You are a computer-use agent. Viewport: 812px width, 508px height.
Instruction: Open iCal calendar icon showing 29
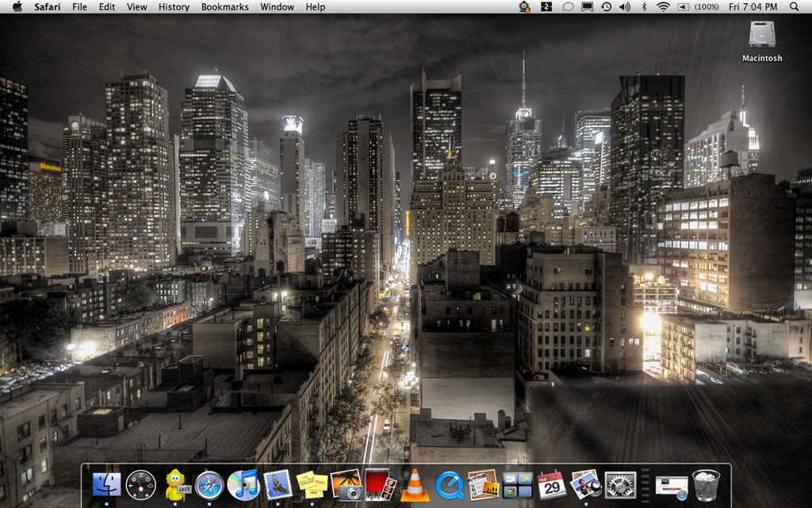(552, 485)
